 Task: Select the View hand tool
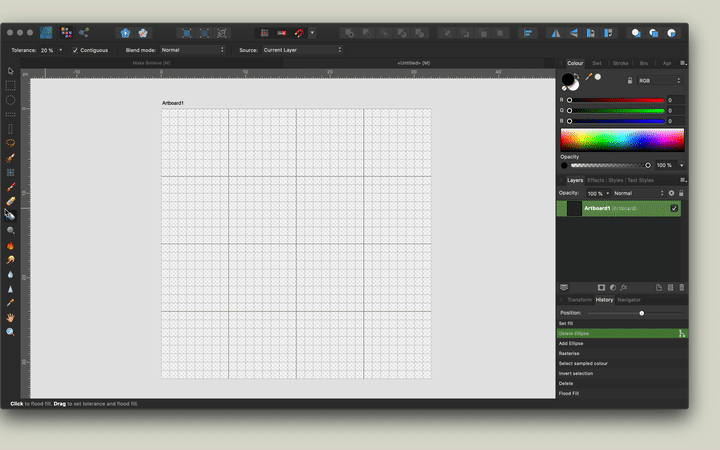coord(10,317)
